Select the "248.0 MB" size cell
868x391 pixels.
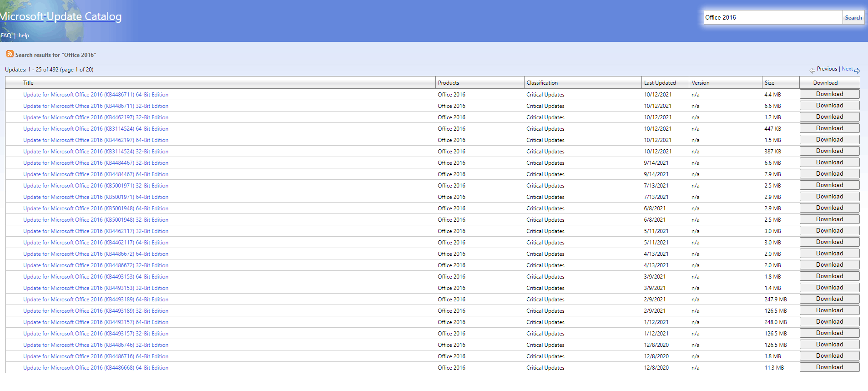click(x=776, y=322)
